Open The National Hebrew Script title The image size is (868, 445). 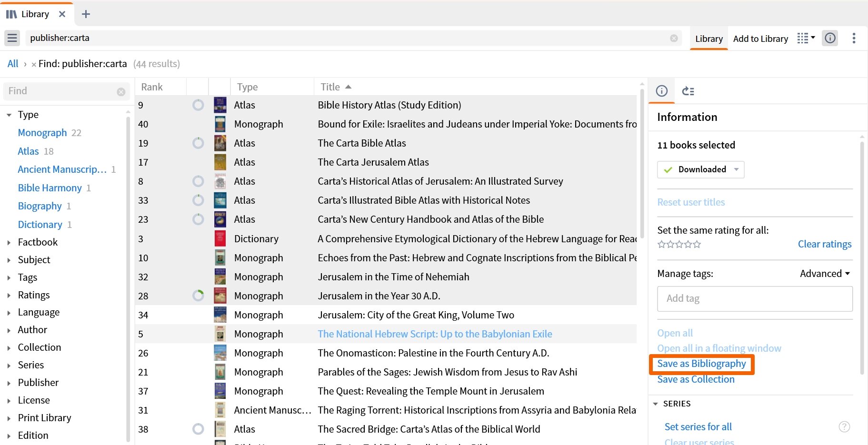point(435,334)
